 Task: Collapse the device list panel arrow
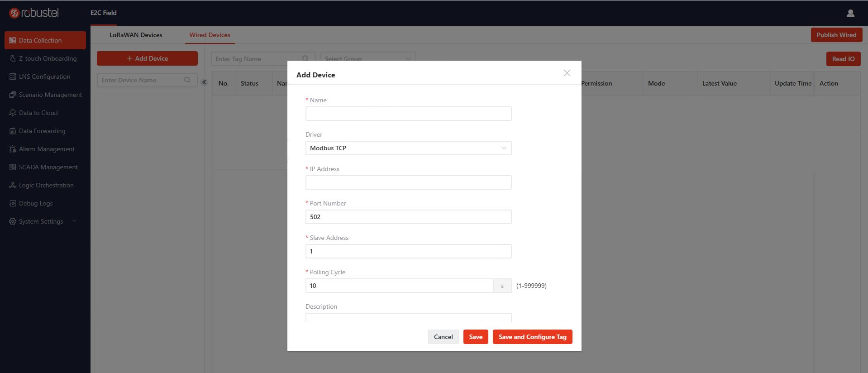tap(204, 82)
